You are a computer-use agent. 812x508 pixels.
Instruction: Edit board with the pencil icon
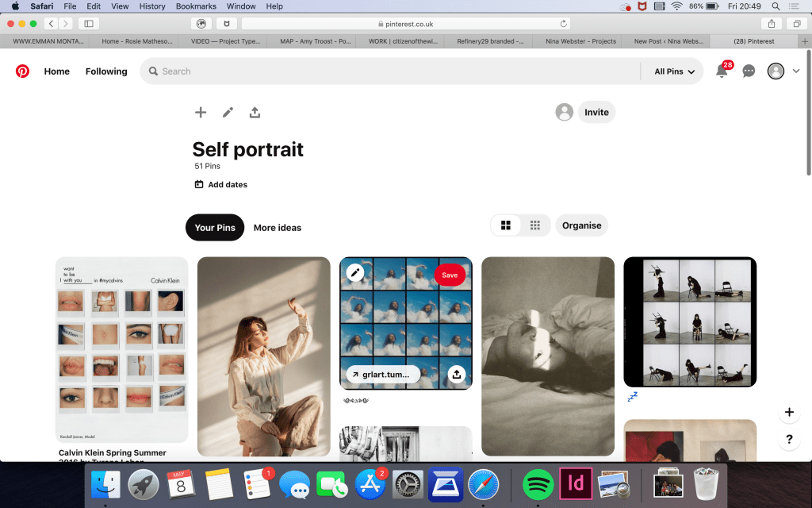[228, 113]
